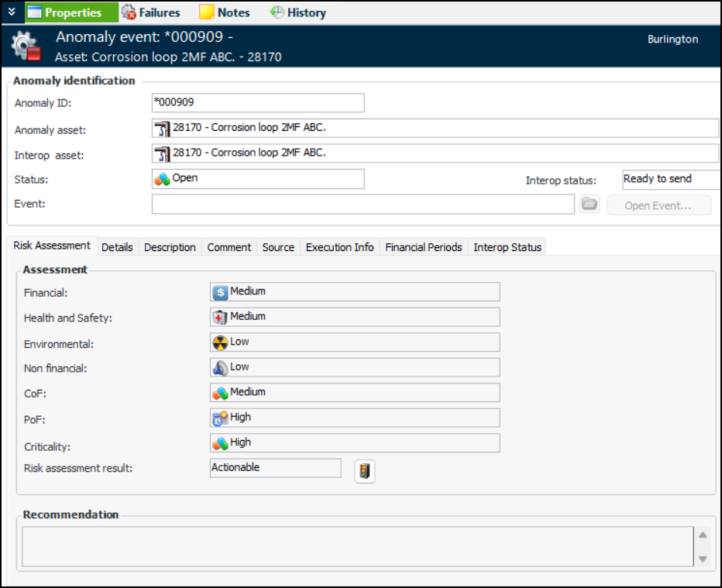Open the History tab
The image size is (722, 588).
click(298, 12)
